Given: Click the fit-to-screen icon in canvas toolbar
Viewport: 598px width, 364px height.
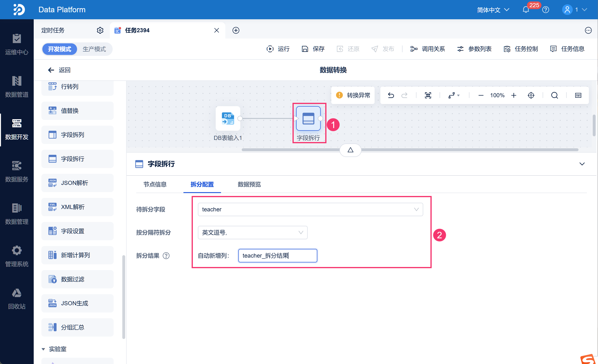Looking at the screenshot, I should [428, 95].
